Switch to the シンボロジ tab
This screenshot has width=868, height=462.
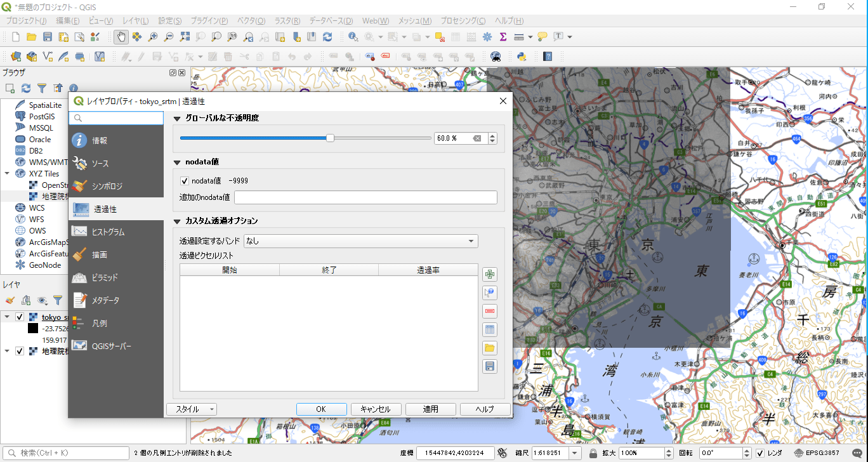click(115, 186)
